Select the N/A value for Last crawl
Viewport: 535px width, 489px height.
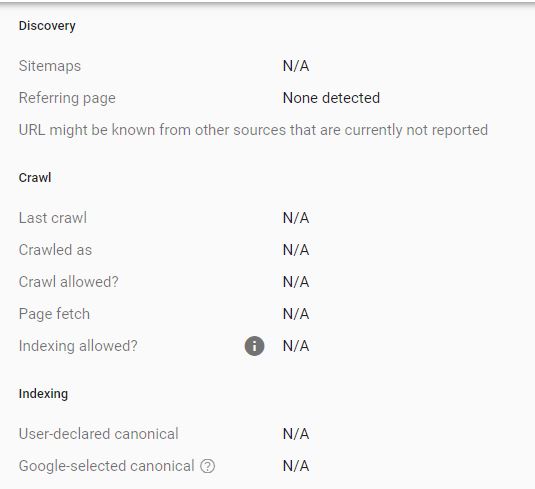(x=296, y=218)
